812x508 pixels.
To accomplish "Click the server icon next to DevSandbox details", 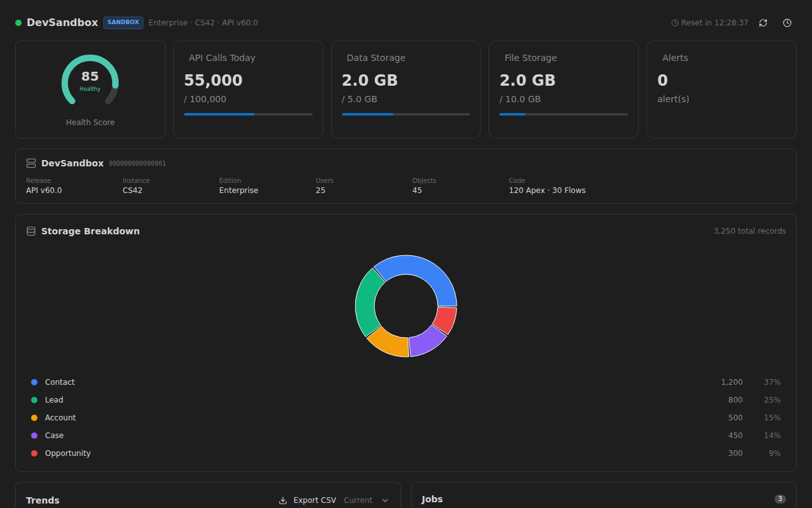I will click(31, 163).
